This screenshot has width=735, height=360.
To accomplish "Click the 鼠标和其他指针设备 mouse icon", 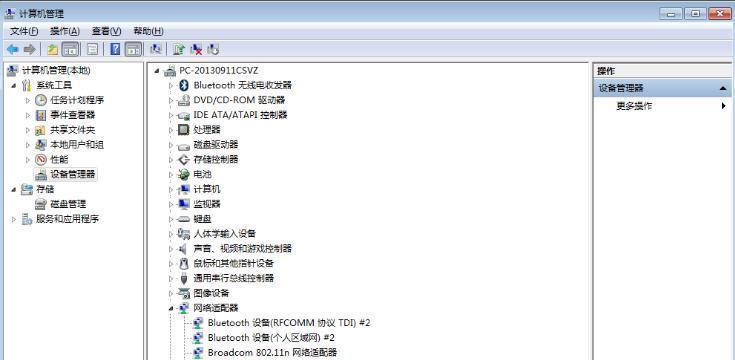I will pyautogui.click(x=184, y=263).
